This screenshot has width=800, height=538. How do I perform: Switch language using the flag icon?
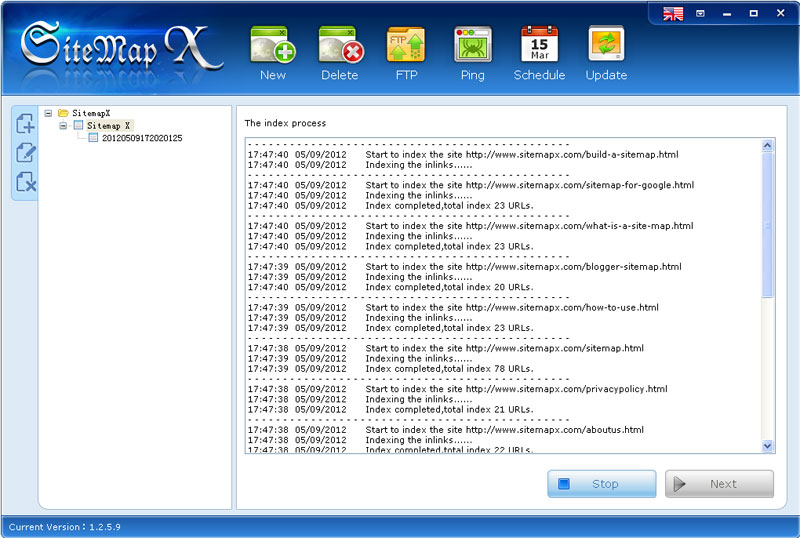click(673, 13)
